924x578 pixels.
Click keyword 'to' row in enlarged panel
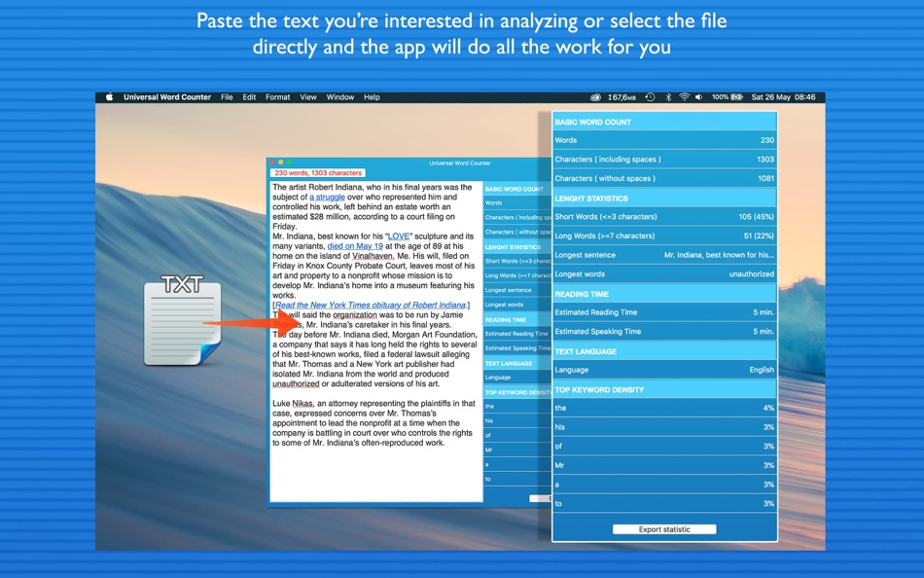click(664, 504)
